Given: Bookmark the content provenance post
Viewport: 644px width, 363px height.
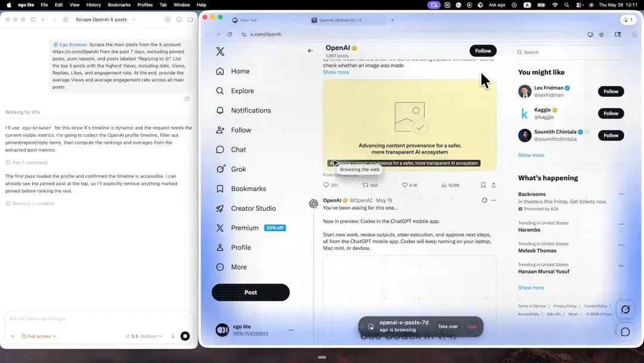Looking at the screenshot, I should (x=483, y=185).
